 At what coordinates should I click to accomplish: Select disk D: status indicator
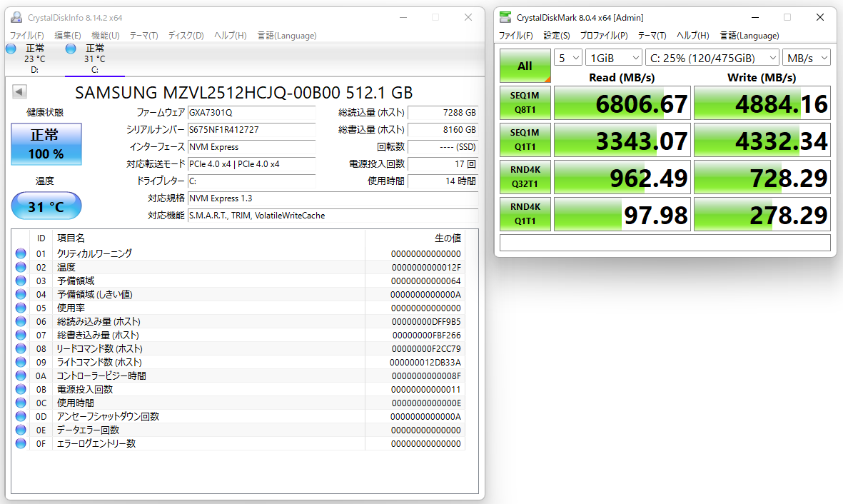(x=11, y=49)
